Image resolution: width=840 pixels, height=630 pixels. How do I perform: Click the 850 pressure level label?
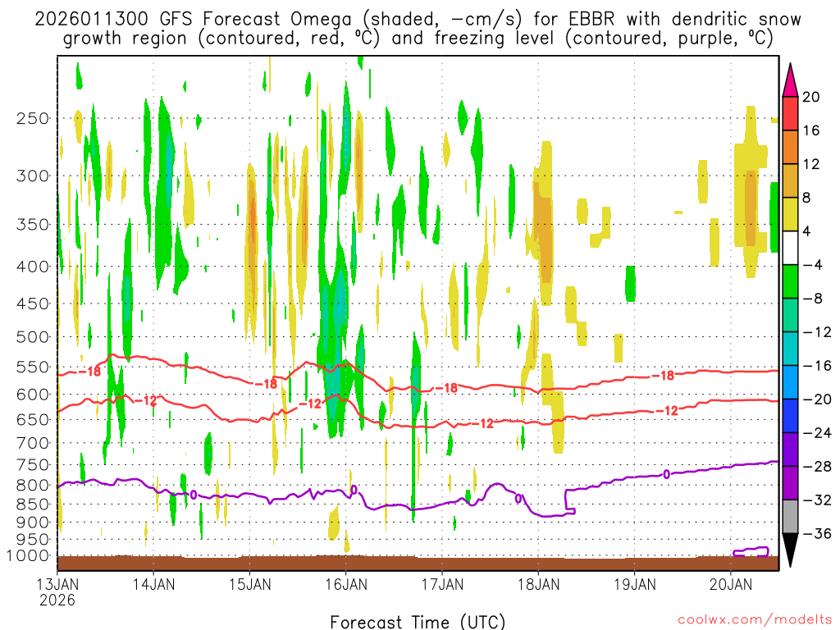[32, 504]
